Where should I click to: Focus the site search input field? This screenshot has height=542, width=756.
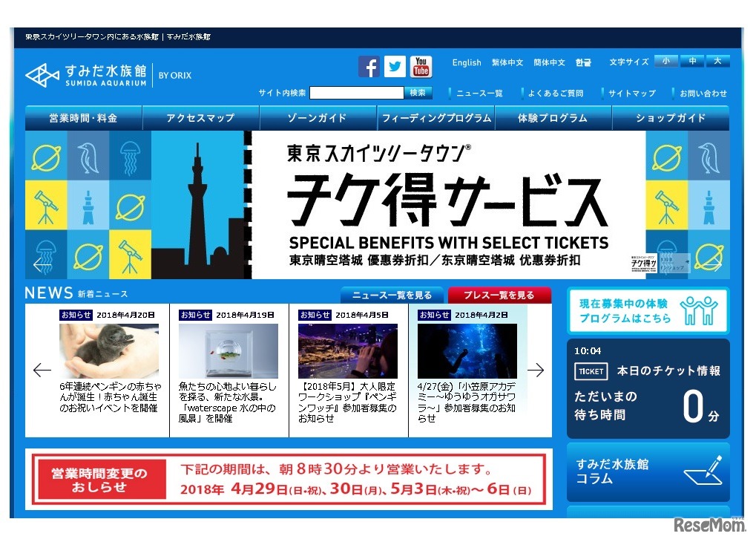pos(356,93)
